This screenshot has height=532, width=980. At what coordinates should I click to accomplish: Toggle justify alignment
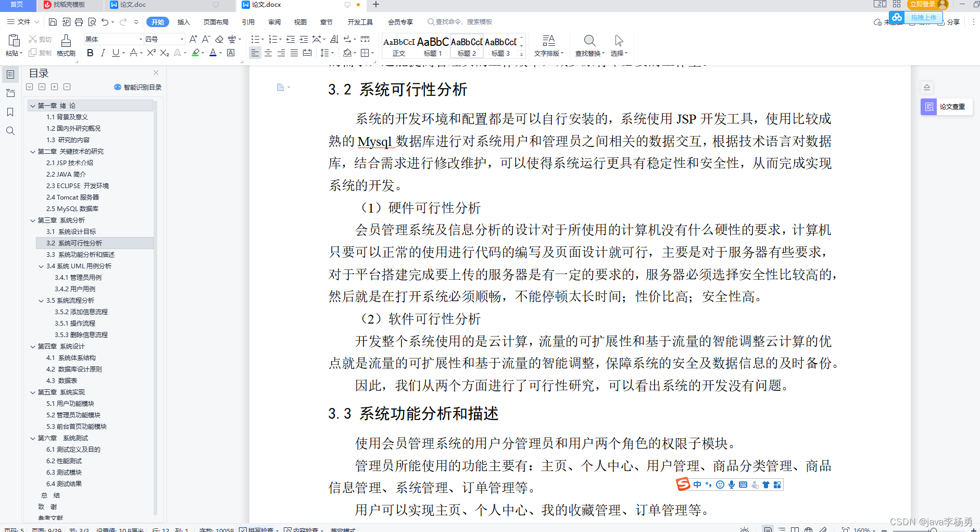(x=294, y=53)
